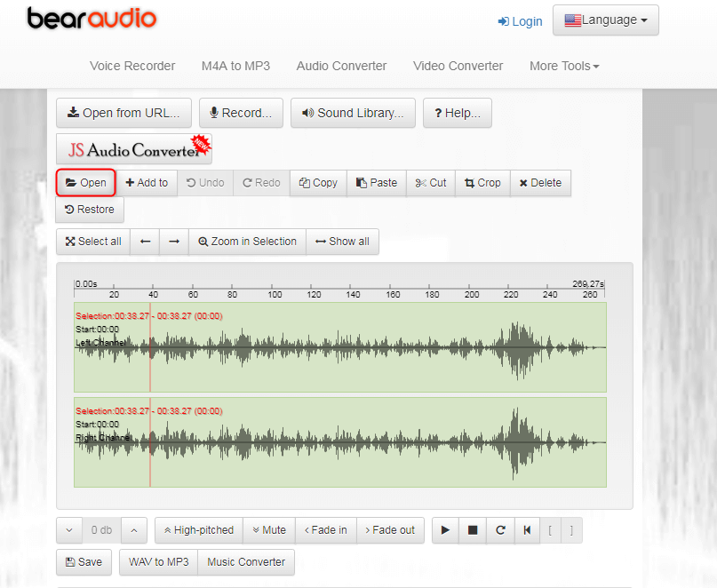Viewport: 717px width, 588px height.
Task: Restore the original audio
Action: (90, 210)
